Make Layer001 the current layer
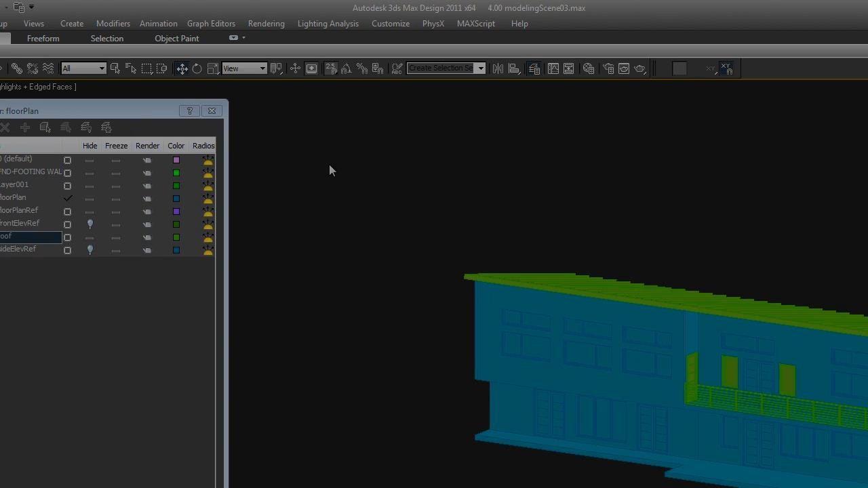 coord(67,186)
